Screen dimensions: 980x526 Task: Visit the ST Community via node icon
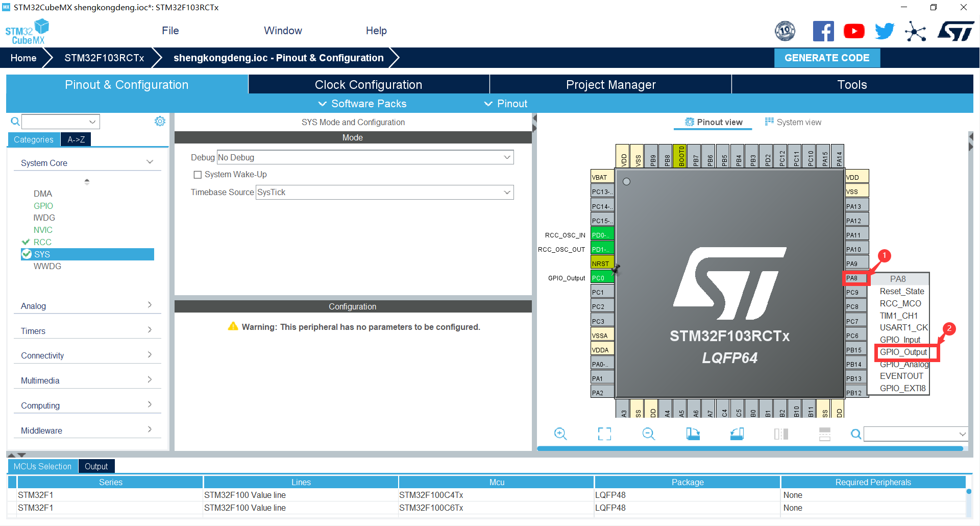915,31
